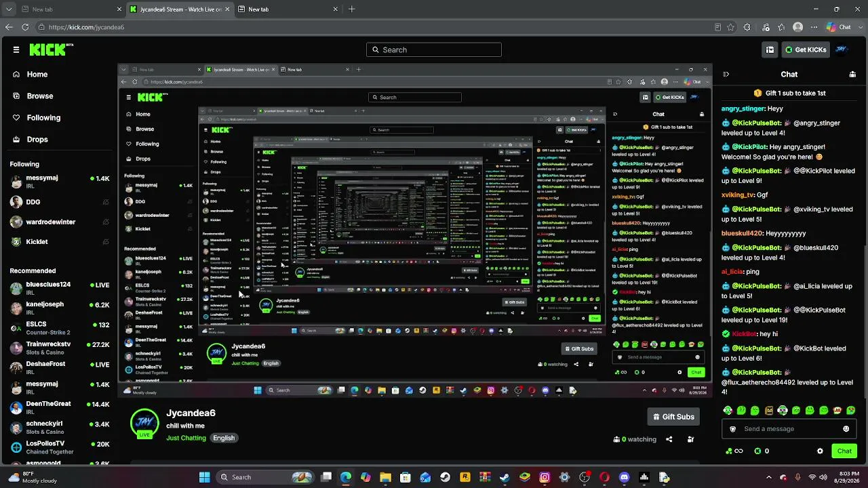868x488 pixels.
Task: Click the flag icon to report the stream
Action: coord(690,439)
